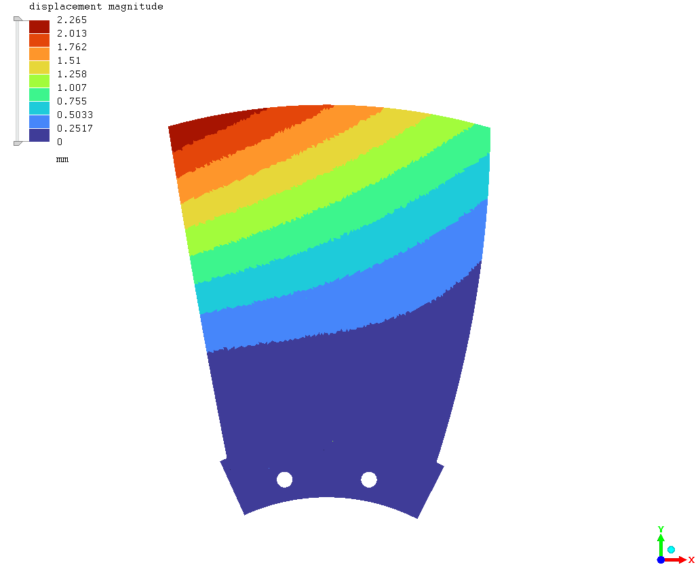Probe the dark red maximum displacement corner on model

point(187,132)
